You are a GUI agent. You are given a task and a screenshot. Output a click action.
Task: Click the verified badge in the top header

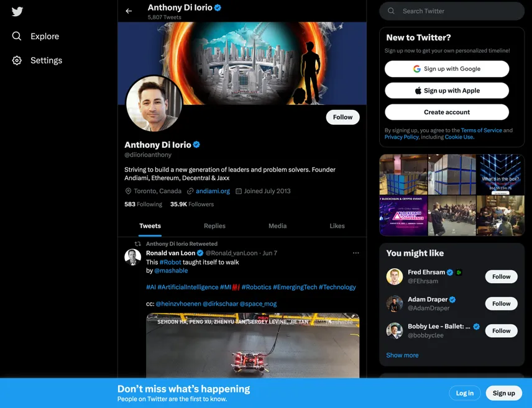point(218,7)
